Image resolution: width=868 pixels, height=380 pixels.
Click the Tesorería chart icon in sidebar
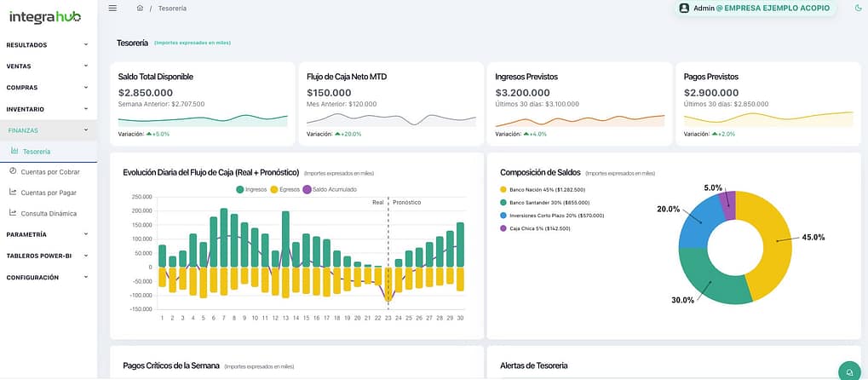pyautogui.click(x=14, y=152)
